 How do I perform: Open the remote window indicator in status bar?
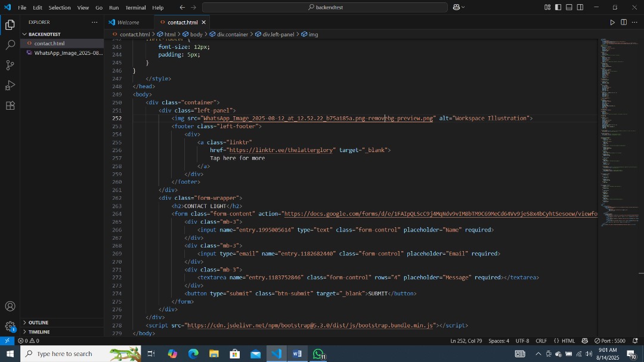pos(7,341)
